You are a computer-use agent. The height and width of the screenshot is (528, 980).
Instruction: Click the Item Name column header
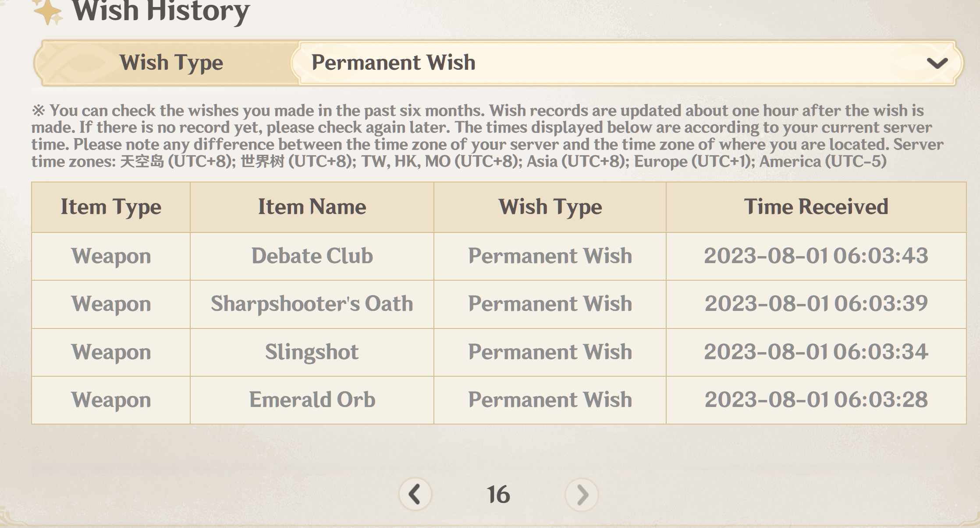click(312, 207)
